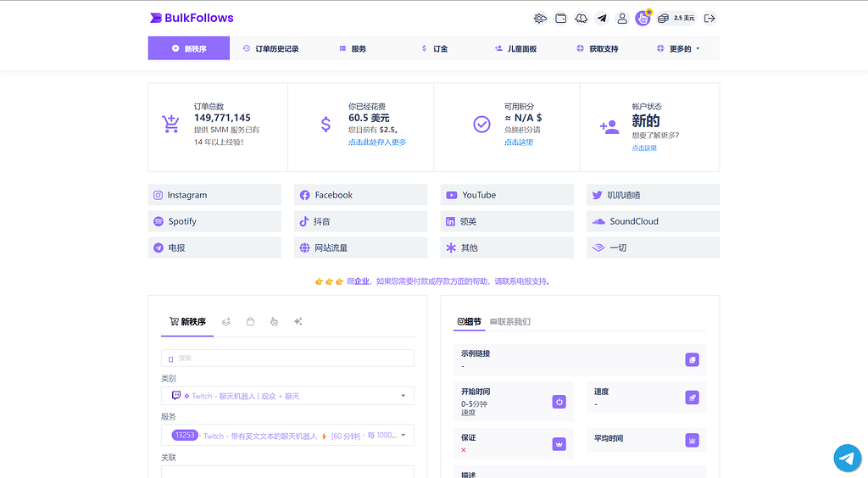Viewport: 868px width, 478px height.
Task: Switch to the stacked layers plus tab icon
Action: click(226, 321)
